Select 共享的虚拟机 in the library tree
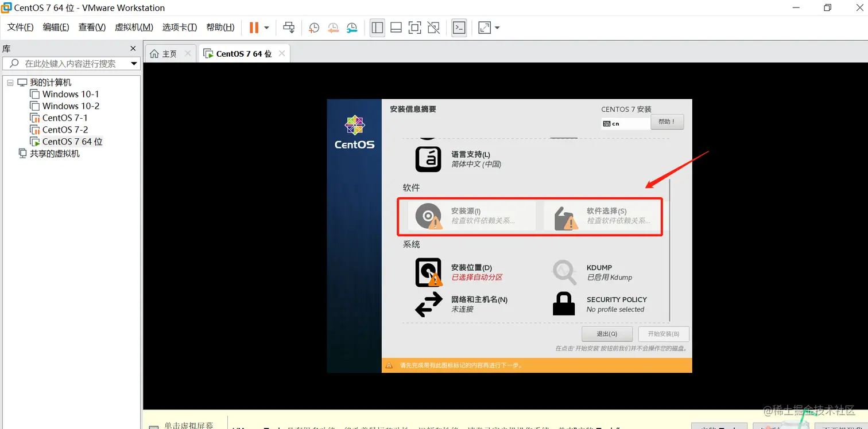The image size is (868, 429). point(55,154)
